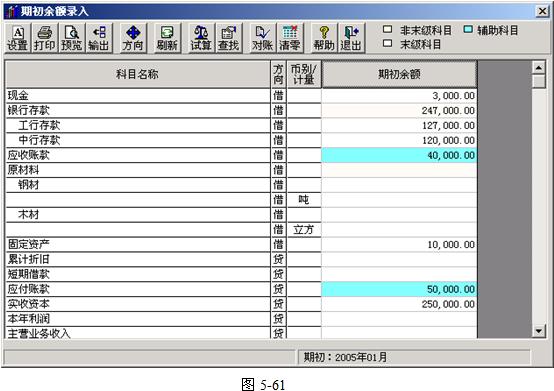Select the 应收账款 balance cell
This screenshot has height=391, width=554.
399,155
